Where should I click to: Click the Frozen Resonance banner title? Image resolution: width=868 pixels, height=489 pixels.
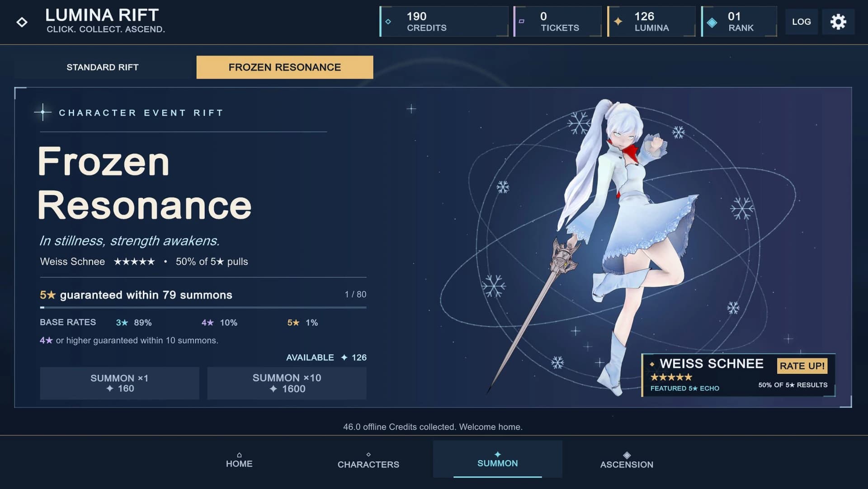144,183
